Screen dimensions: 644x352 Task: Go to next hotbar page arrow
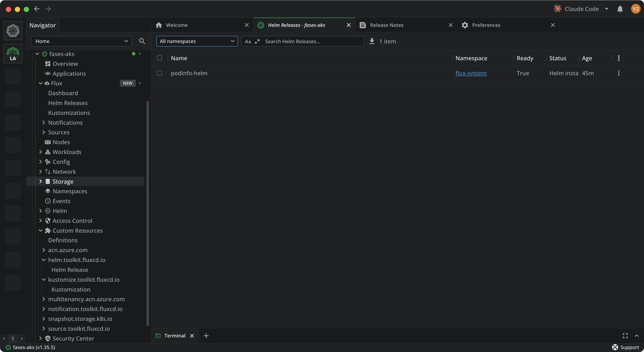click(22, 339)
